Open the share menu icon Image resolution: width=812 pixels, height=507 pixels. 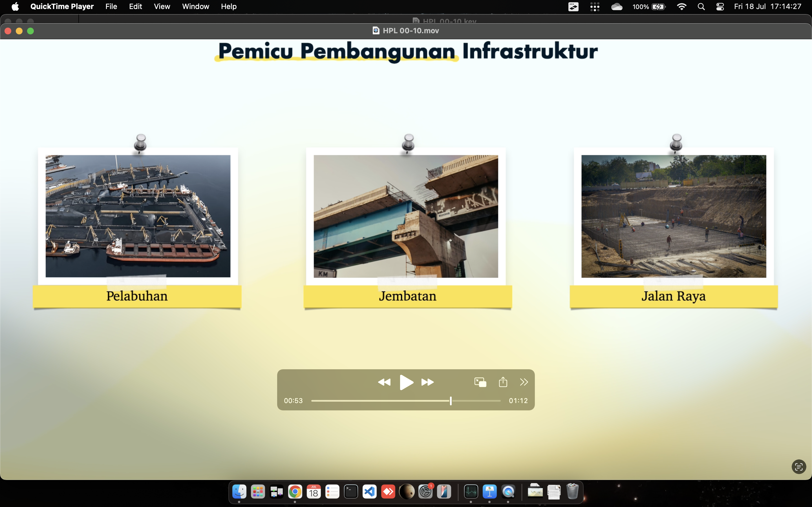(x=503, y=382)
